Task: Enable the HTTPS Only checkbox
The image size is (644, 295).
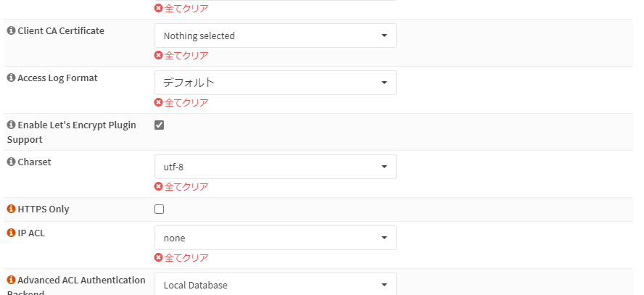Action: point(160,209)
